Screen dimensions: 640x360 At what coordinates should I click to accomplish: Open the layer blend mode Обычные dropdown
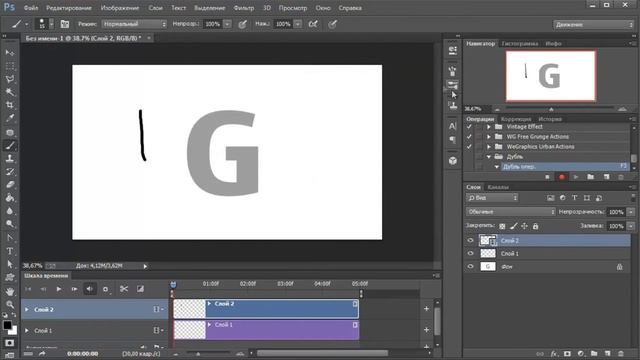511,212
